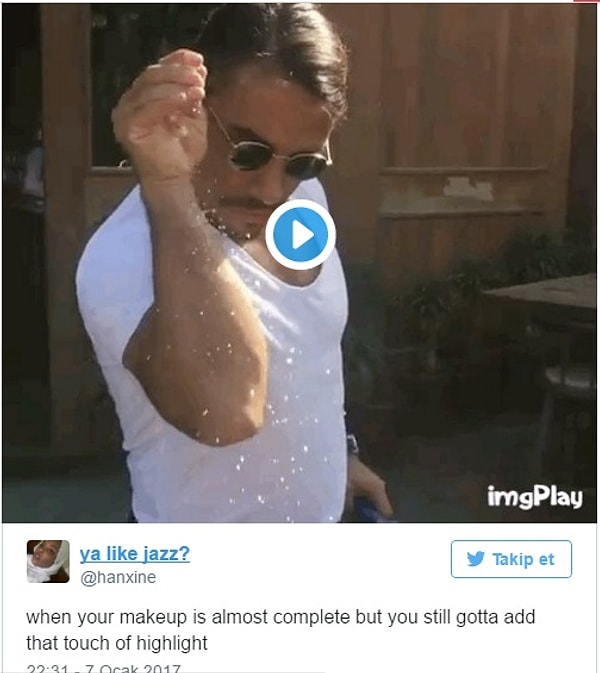Open the "ya like jazz?" profile link
This screenshot has width=600, height=673.
(x=134, y=553)
